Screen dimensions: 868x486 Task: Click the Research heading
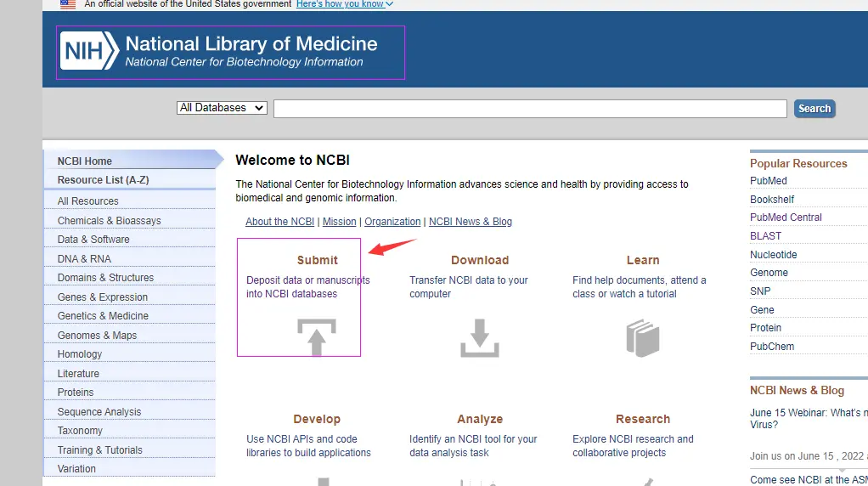[643, 419]
